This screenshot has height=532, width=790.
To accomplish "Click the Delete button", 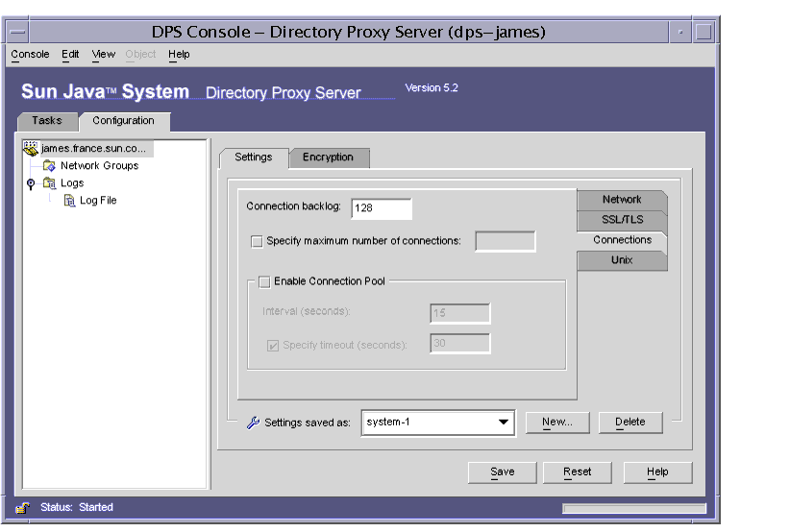I will pos(630,423).
